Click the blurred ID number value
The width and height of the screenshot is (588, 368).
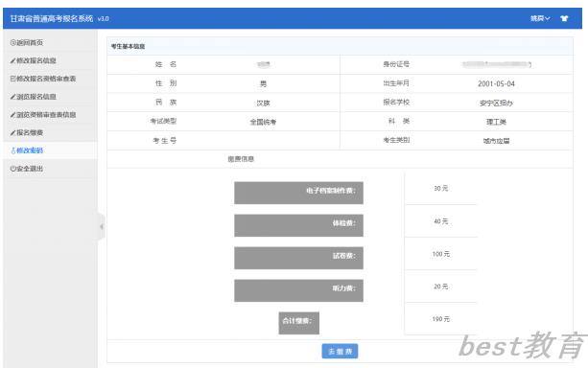pyautogui.click(x=496, y=64)
